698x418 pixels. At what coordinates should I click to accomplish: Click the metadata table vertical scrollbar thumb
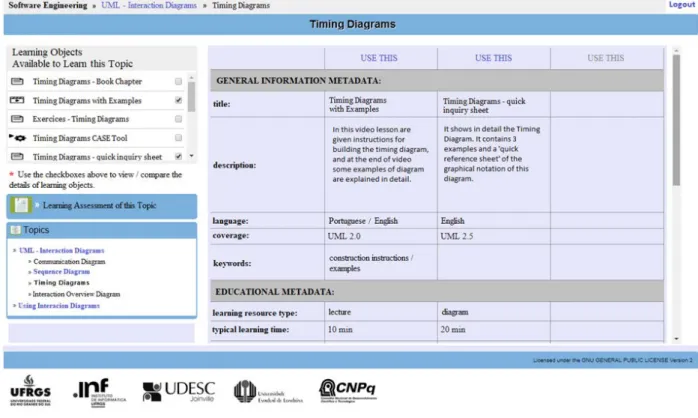[x=676, y=120]
